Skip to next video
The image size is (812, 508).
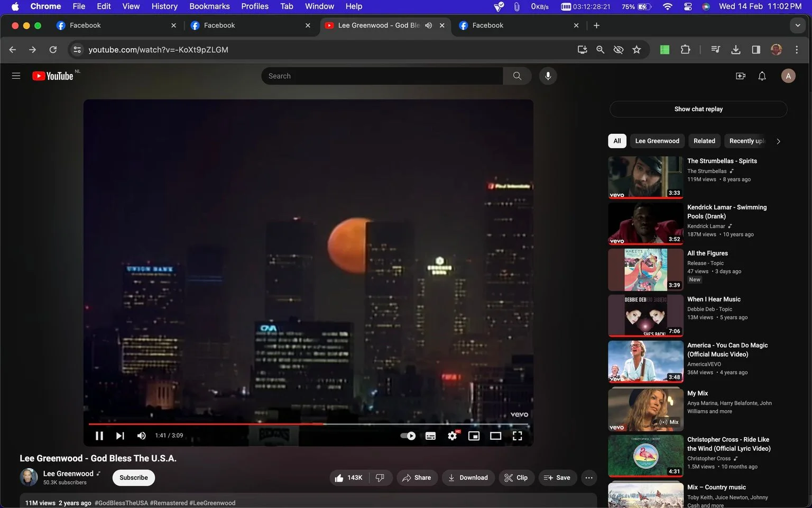pyautogui.click(x=120, y=436)
